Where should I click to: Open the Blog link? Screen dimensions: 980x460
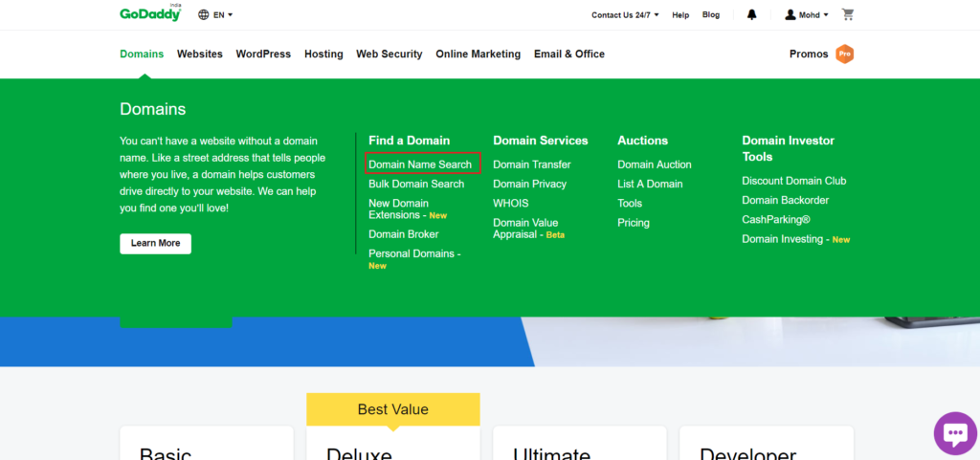711,15
